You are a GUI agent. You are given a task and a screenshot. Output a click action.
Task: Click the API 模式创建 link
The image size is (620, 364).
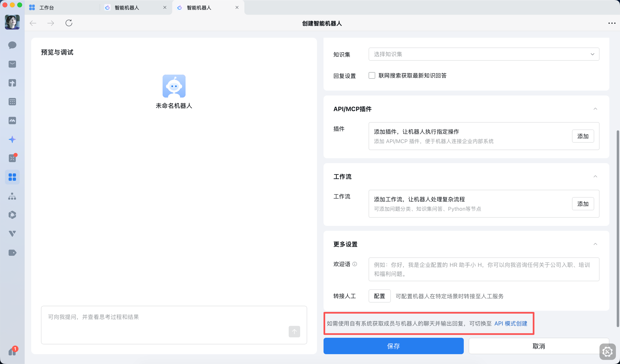pos(511,323)
